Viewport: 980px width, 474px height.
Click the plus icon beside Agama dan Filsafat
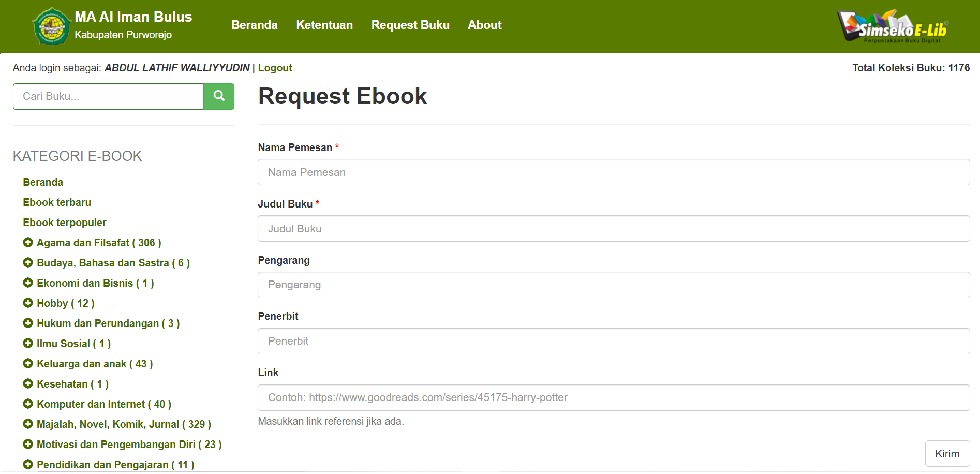click(28, 242)
